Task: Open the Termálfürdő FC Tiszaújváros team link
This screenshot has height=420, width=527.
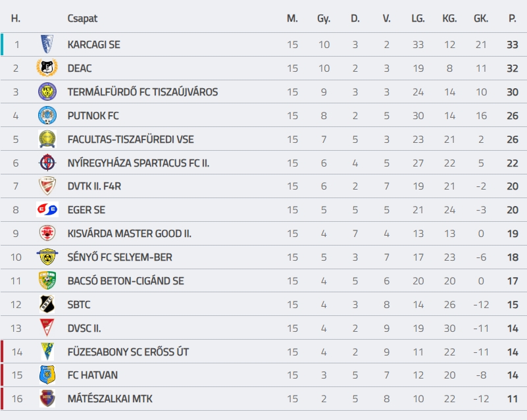Action: click(143, 92)
